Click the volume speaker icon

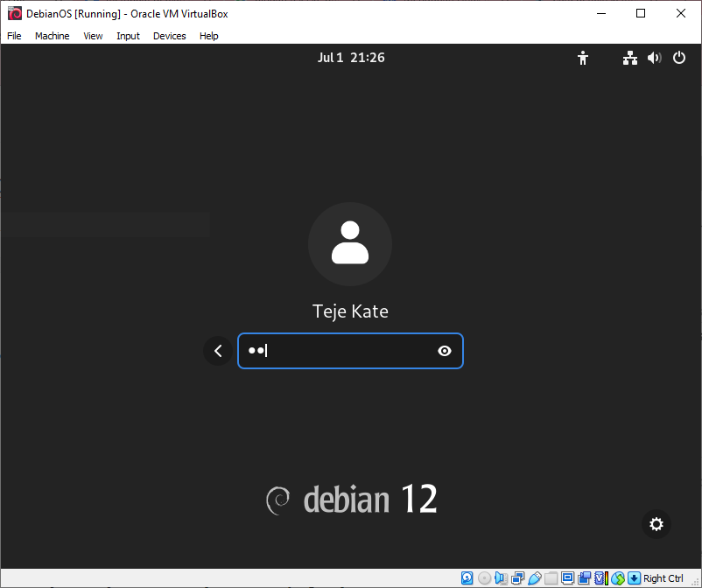pyautogui.click(x=654, y=58)
